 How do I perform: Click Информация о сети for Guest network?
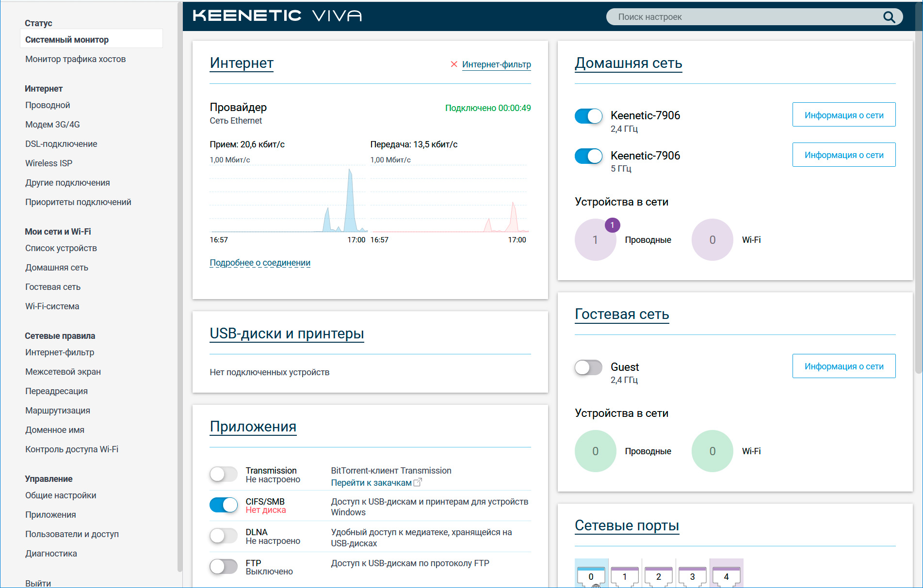click(843, 366)
